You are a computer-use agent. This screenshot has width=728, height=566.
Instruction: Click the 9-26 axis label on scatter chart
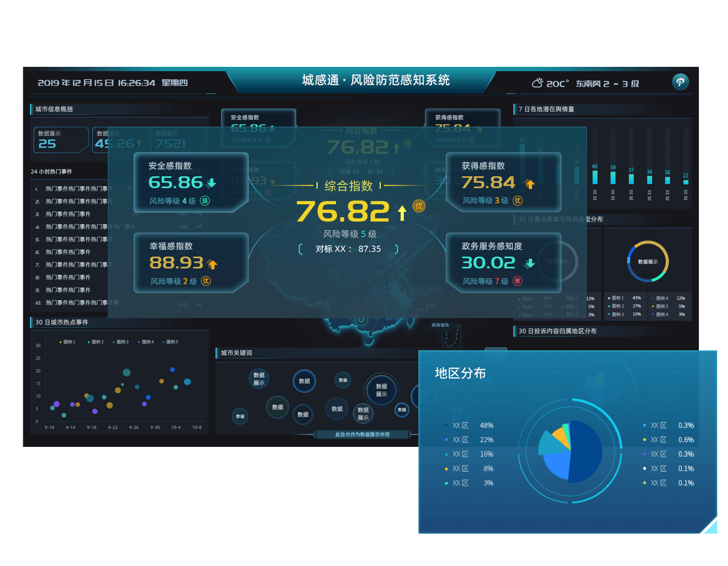tap(134, 427)
